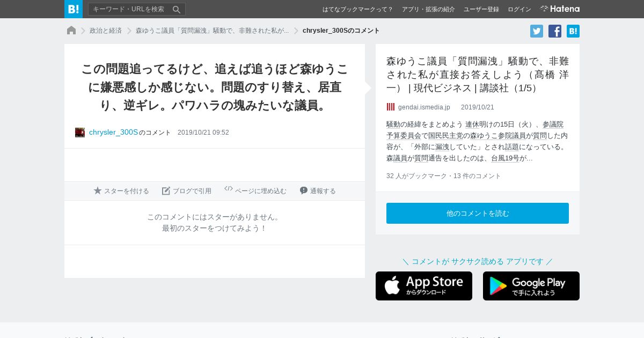The height and width of the screenshot is (338, 644).
Task: Click the search magnifier icon
Action: tap(177, 9)
